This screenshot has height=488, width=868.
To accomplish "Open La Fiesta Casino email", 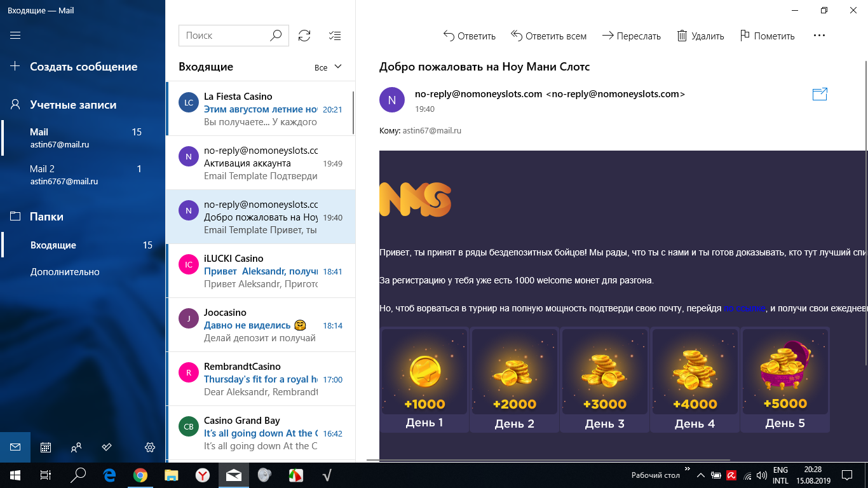I will [x=260, y=109].
